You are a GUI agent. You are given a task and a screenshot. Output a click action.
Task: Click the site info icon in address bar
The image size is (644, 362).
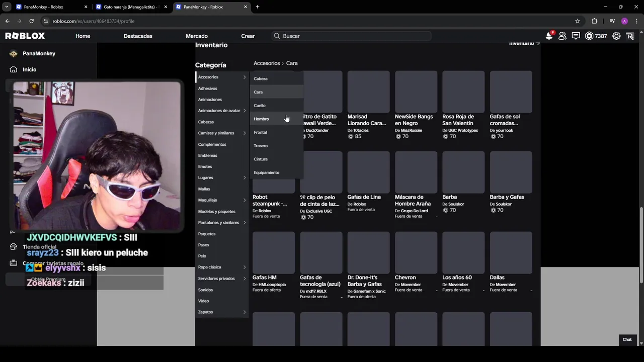[x=46, y=21]
